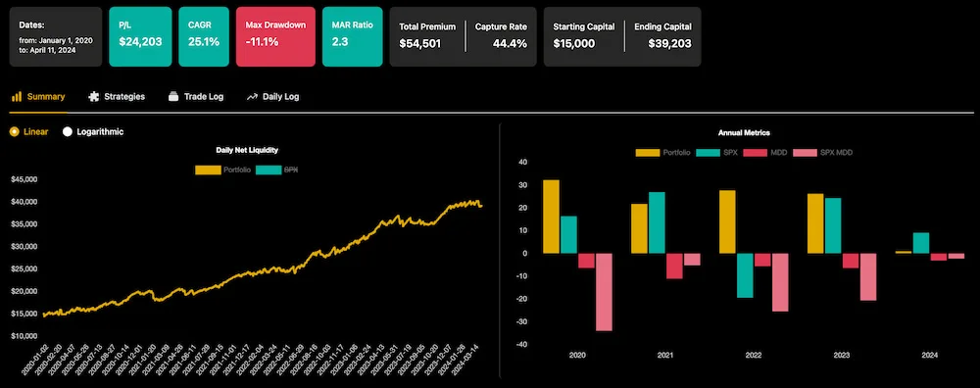Toggle struck-through SPX legend in Daily Net Liquidity
The height and width of the screenshot is (388, 980).
[277, 170]
